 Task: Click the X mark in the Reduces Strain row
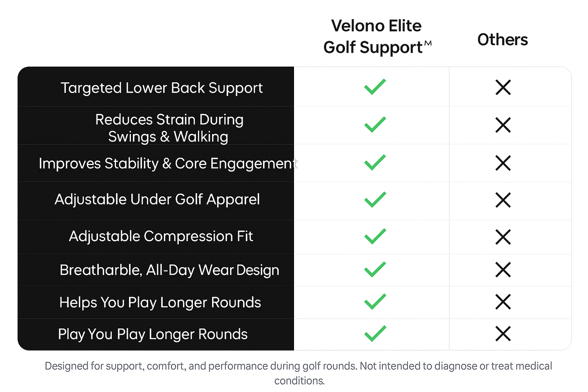click(x=503, y=125)
